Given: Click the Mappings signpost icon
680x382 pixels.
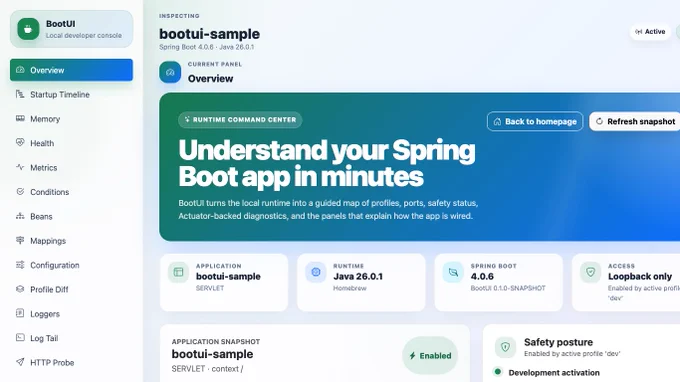Looking at the screenshot, I should [x=20, y=240].
